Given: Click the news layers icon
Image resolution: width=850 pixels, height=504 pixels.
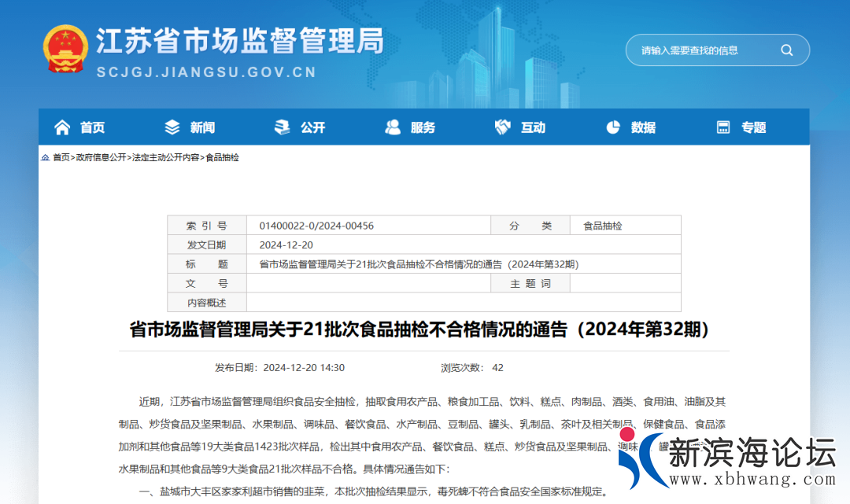Looking at the screenshot, I should tap(172, 127).
